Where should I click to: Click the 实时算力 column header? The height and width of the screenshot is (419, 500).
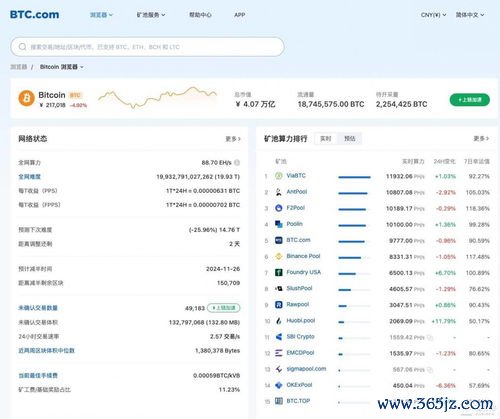pos(413,161)
